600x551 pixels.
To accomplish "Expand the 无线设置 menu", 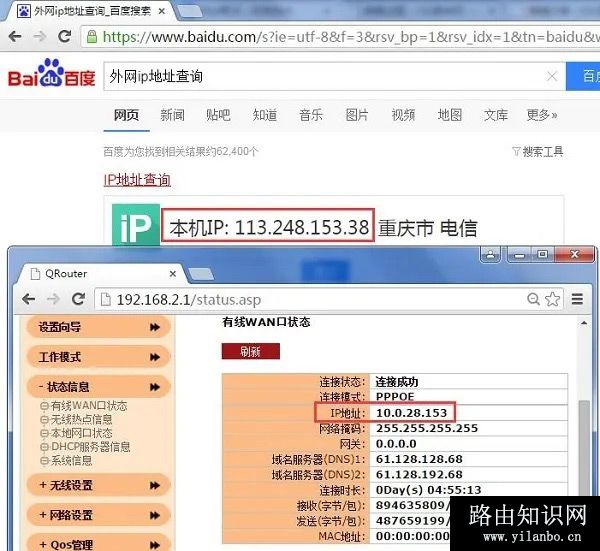I will click(x=99, y=486).
